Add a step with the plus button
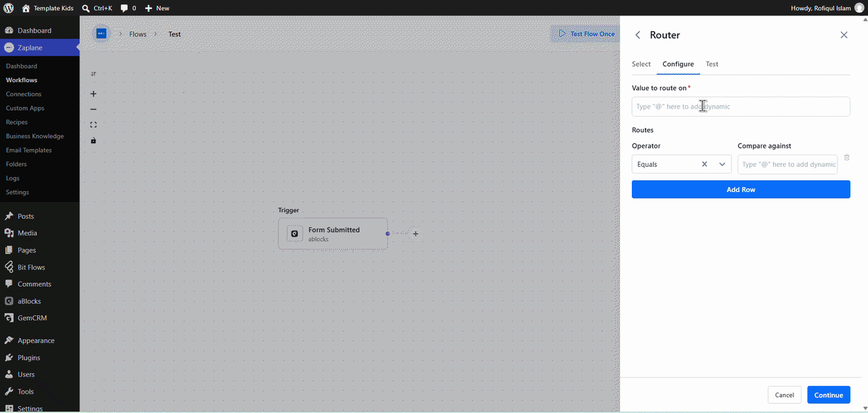Screen dimensions: 868x413 pyautogui.click(x=416, y=233)
